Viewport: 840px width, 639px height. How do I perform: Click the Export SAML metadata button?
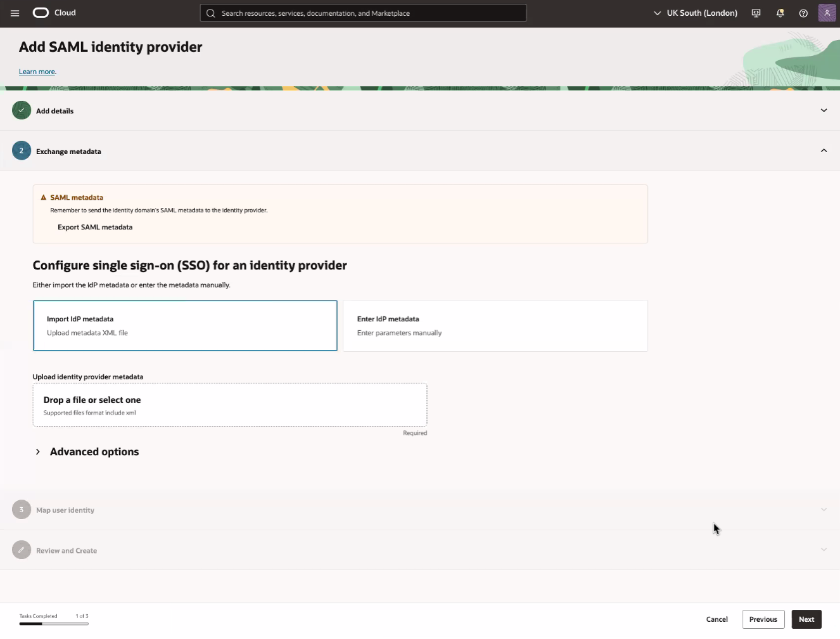click(x=95, y=227)
